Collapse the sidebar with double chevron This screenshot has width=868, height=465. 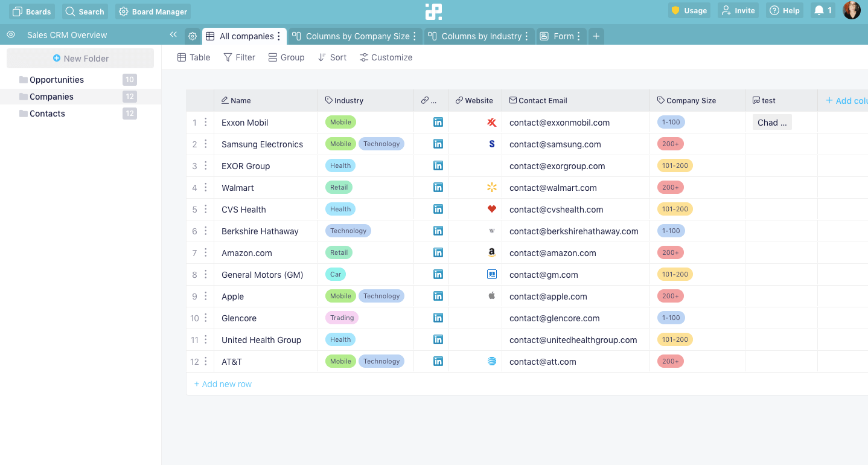click(x=173, y=35)
